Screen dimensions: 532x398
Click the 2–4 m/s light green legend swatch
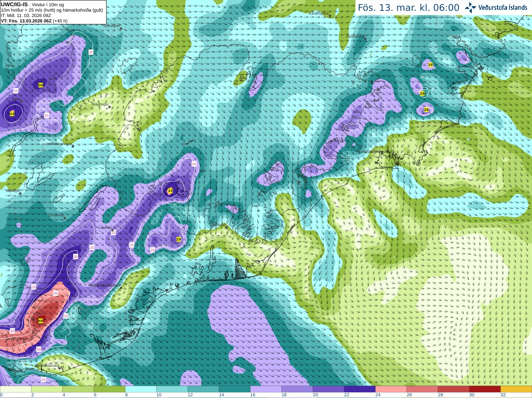coord(47,389)
